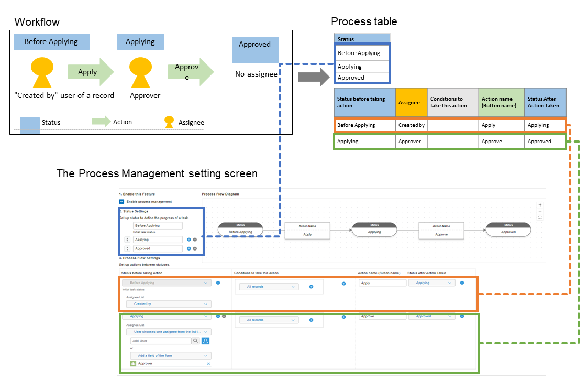The image size is (588, 380).
Task: Select the Applying node in the flow diagram
Action: [374, 230]
